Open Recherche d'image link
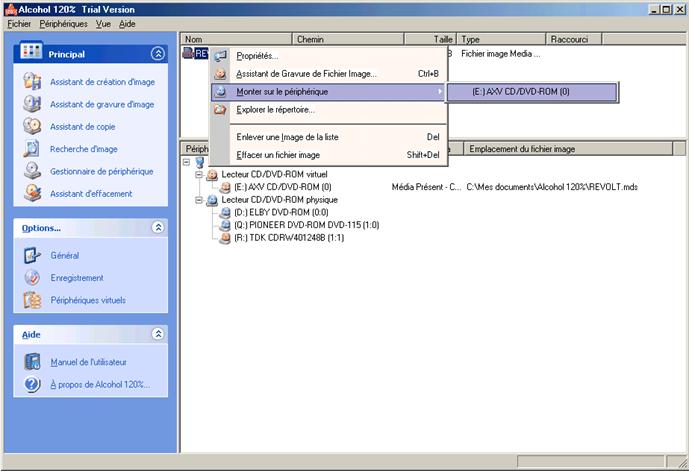689x471 pixels. (83, 149)
